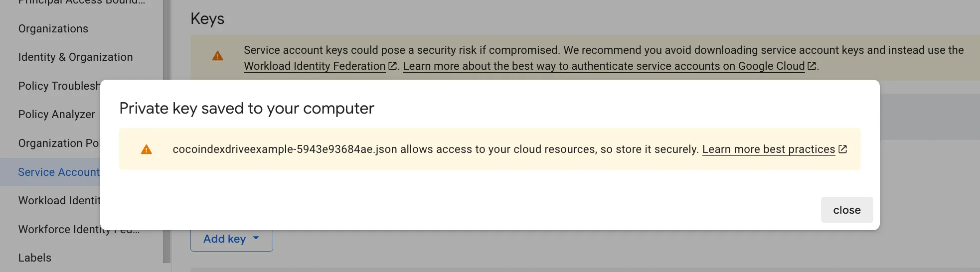Select Organization Policies sidebar item

(58, 143)
